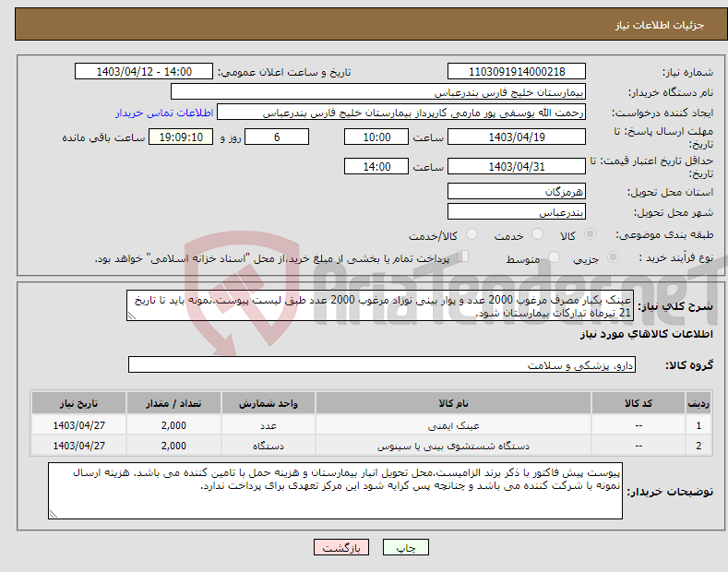
Task: Click the delivery city field بندرعباس
Action: pos(517,211)
